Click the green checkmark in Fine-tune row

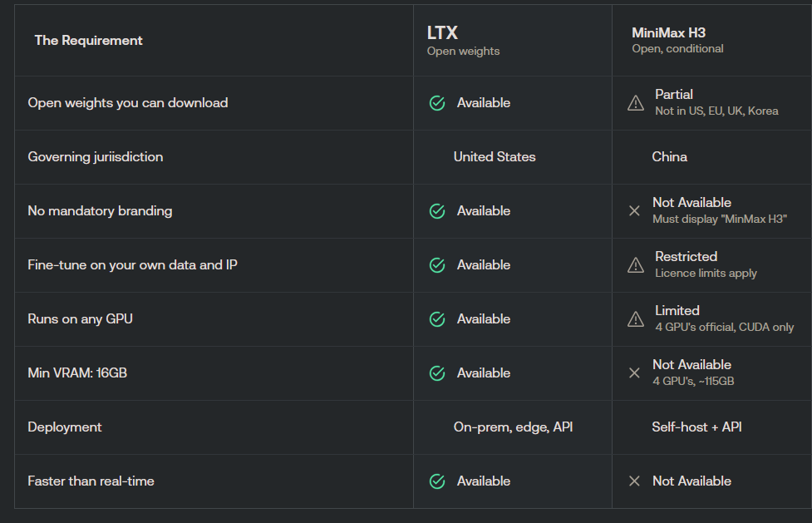[x=437, y=265]
